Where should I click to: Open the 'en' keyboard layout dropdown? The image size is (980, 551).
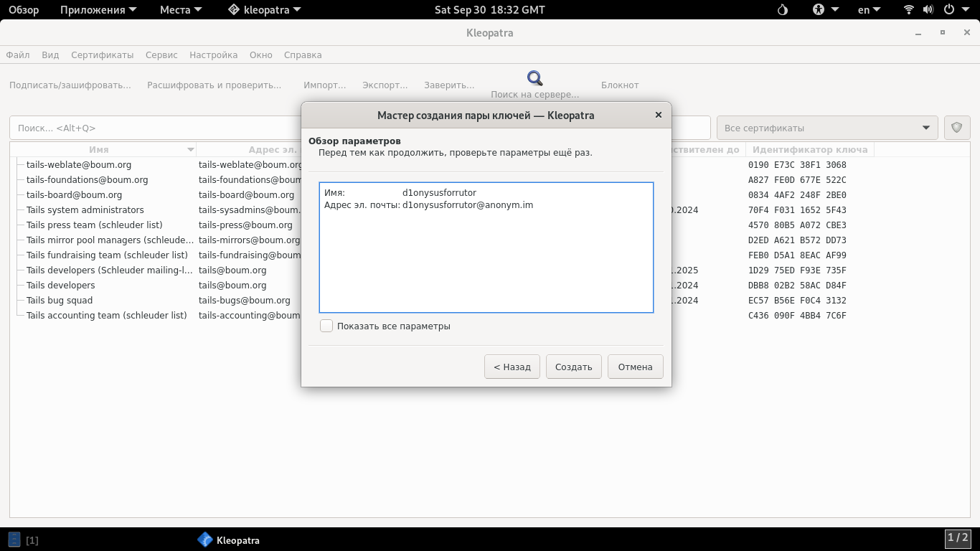pos(870,10)
